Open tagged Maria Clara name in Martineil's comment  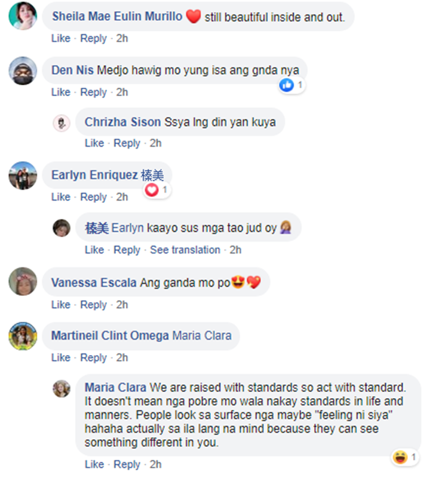pos(202,335)
